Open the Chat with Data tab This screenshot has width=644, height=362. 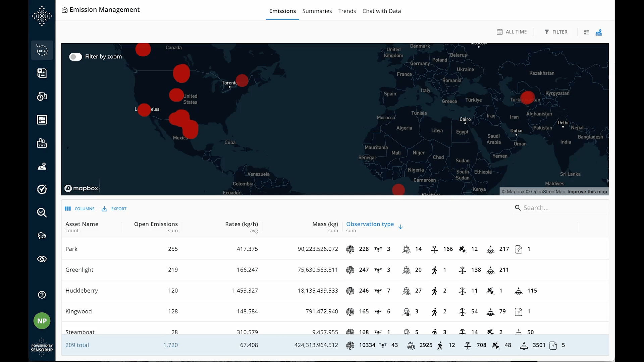pos(381,11)
